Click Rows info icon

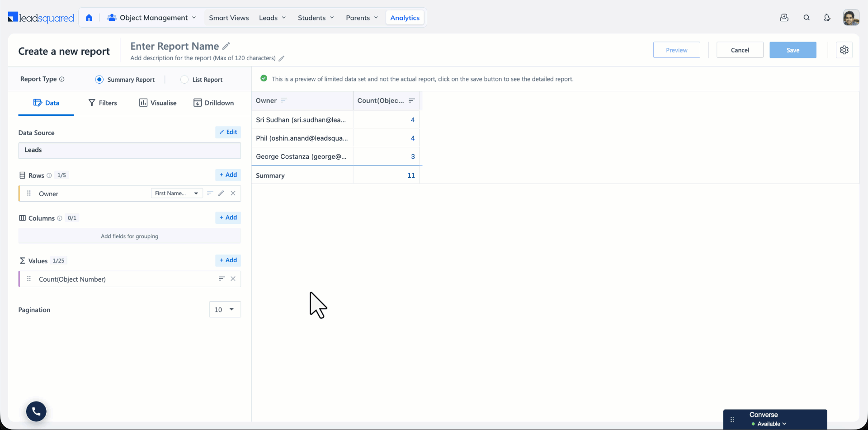(x=49, y=175)
